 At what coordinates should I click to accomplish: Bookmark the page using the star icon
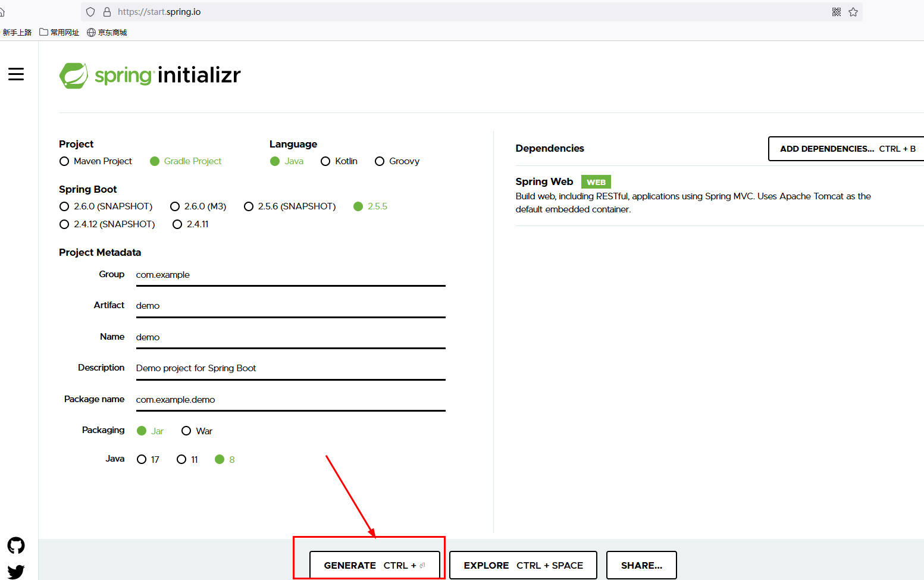click(x=853, y=11)
